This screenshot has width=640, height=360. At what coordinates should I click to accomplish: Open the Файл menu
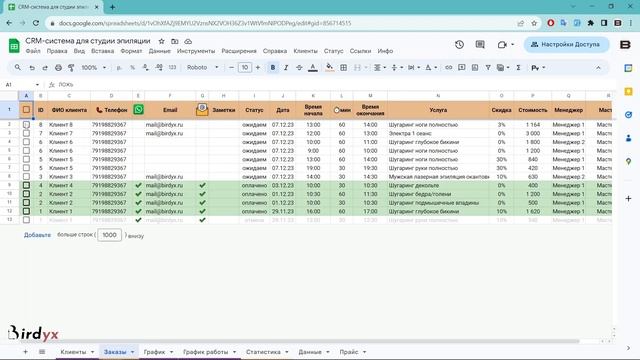pyautogui.click(x=33, y=51)
